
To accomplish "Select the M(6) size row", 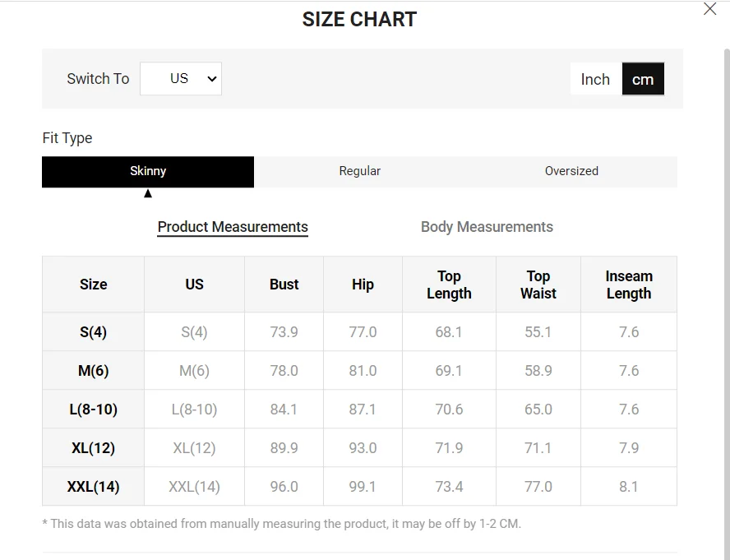I will coord(359,370).
